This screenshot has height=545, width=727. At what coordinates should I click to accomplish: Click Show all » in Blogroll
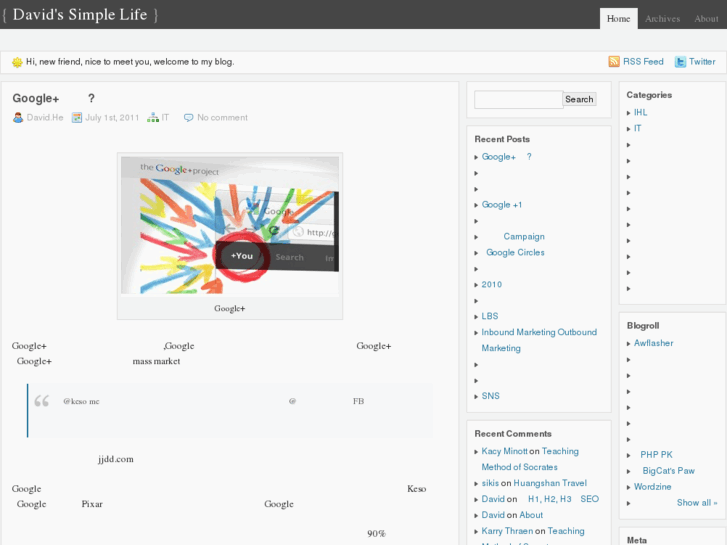697,503
